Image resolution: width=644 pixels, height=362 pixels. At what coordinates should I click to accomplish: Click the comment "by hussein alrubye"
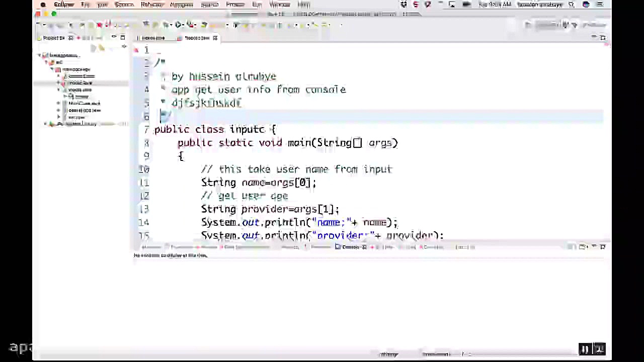point(224,76)
